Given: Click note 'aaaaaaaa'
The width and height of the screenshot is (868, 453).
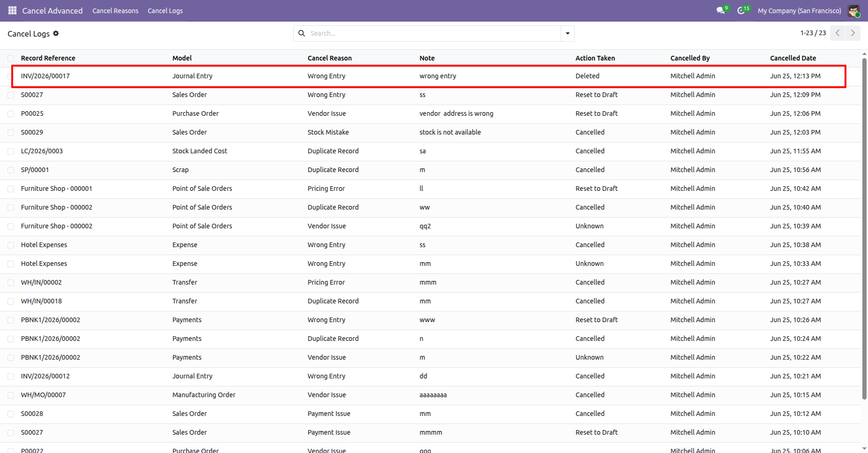Looking at the screenshot, I should point(433,395).
